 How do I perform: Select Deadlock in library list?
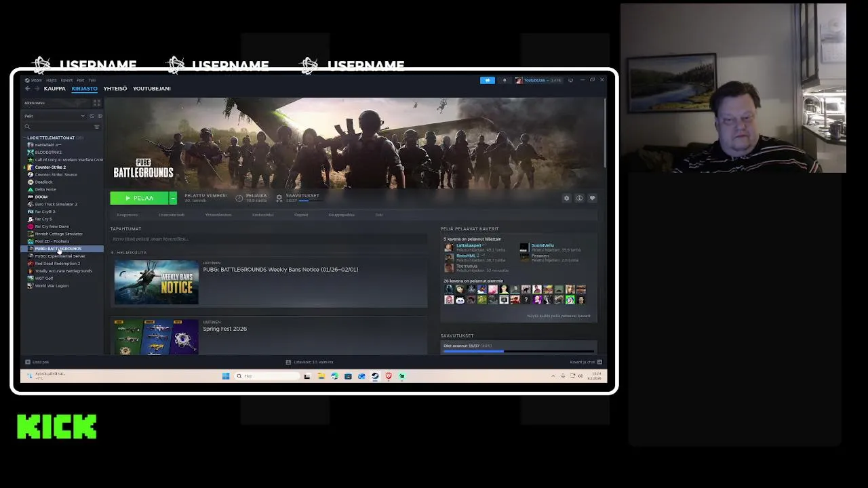(x=43, y=182)
